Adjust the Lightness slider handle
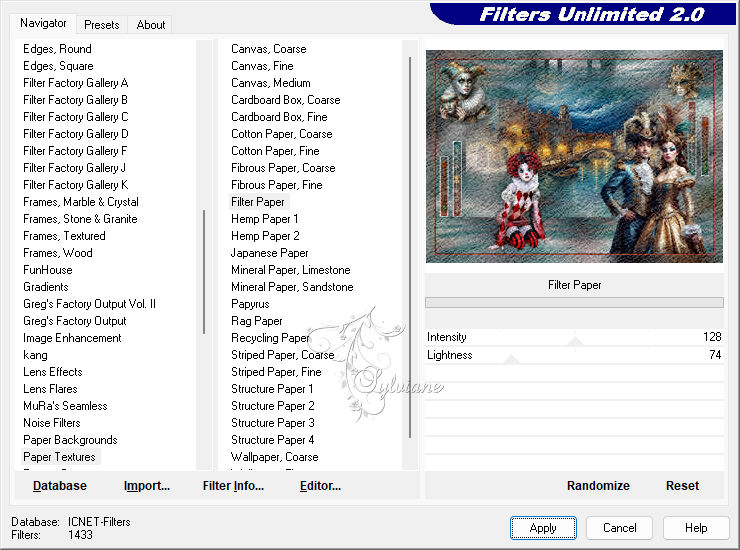The image size is (740, 550). [x=511, y=359]
